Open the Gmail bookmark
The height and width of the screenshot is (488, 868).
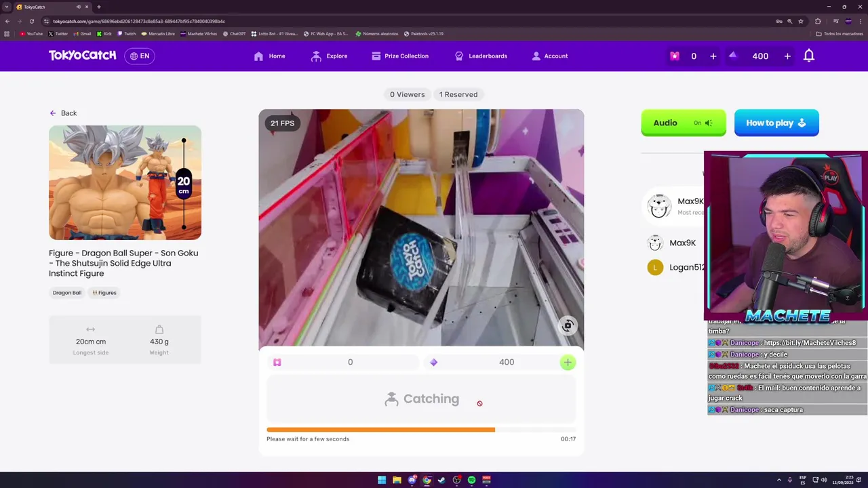(x=82, y=33)
